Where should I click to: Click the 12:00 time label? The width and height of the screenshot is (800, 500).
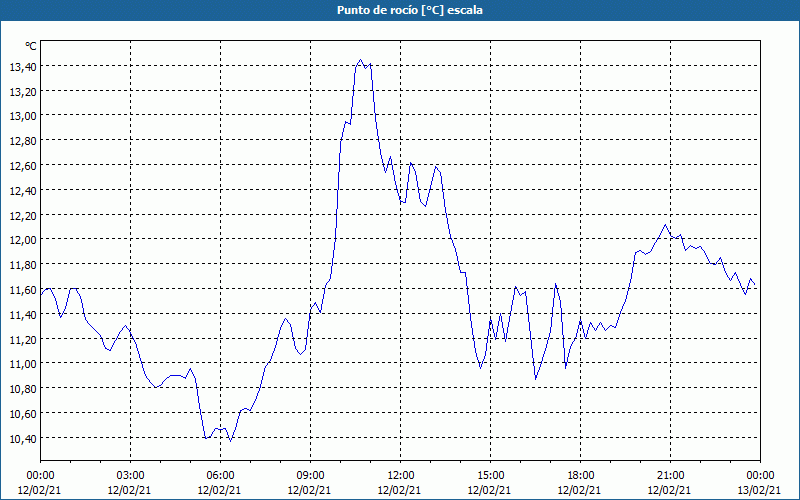[x=401, y=476]
